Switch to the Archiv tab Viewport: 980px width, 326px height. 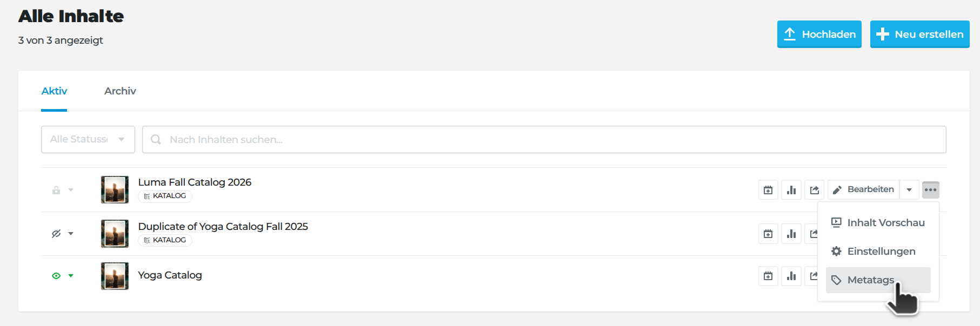(x=120, y=91)
